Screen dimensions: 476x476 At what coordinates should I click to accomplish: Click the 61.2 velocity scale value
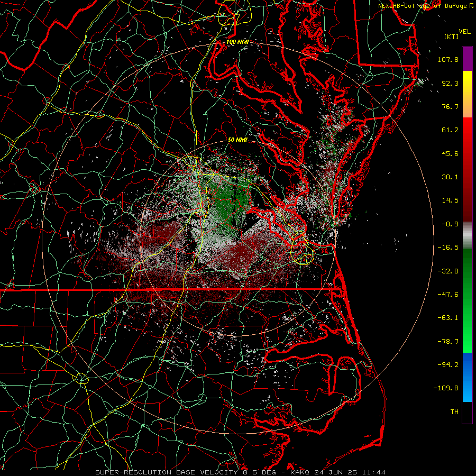click(450, 130)
